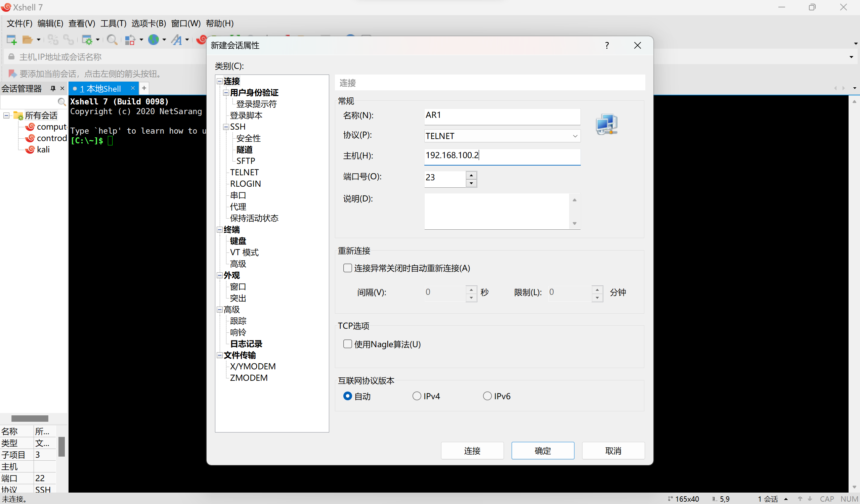Open the 工具(T) menu
This screenshot has height=504, width=860.
coord(113,23)
